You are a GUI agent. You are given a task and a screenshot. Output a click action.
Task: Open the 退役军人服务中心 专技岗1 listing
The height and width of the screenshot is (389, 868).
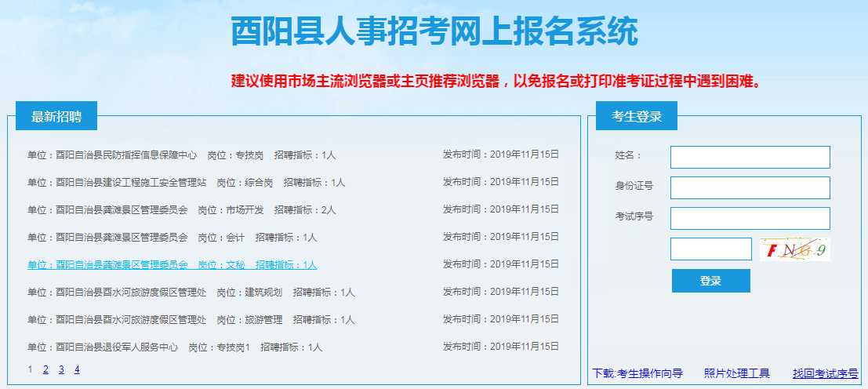[x=174, y=347]
